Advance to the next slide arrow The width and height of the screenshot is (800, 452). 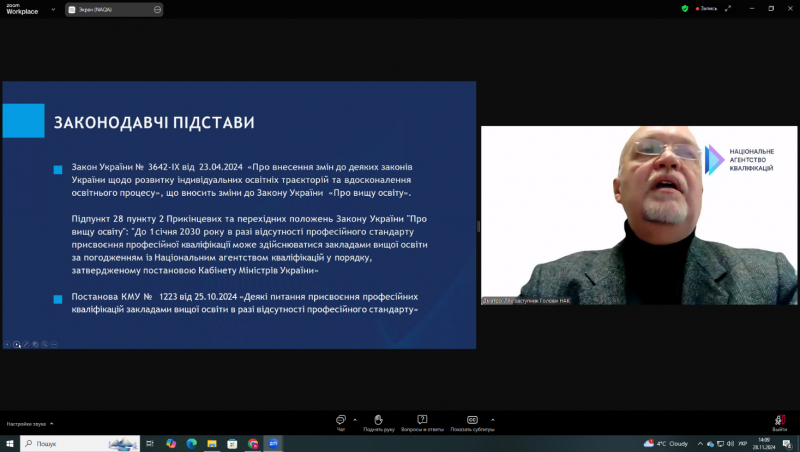coord(16,344)
